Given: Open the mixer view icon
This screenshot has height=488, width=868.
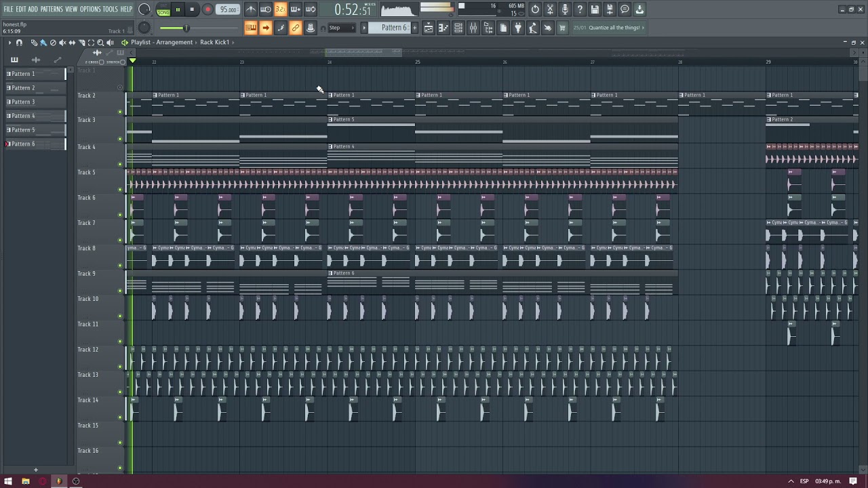Looking at the screenshot, I should coord(473,28).
